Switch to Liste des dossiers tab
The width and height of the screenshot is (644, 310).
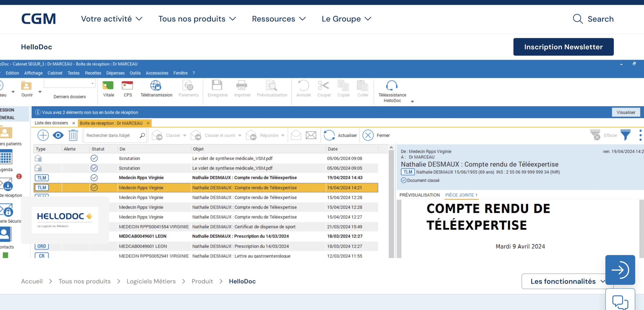click(51, 123)
